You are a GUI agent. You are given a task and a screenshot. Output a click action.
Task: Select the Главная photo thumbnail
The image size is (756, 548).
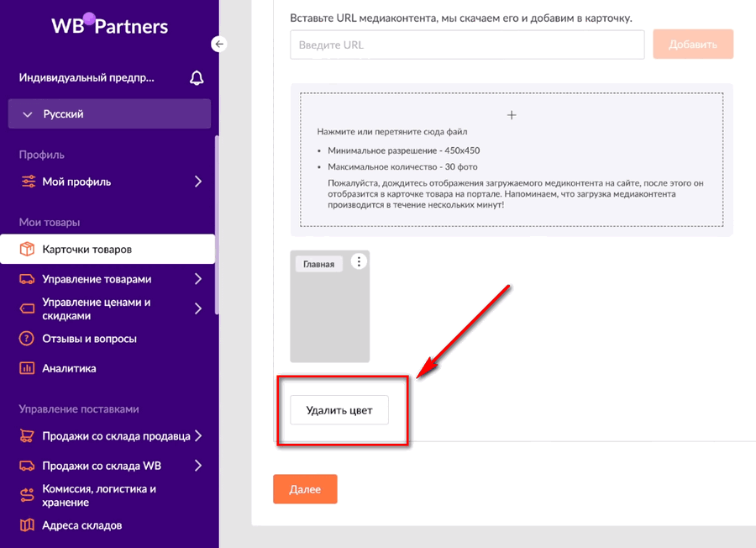[330, 306]
